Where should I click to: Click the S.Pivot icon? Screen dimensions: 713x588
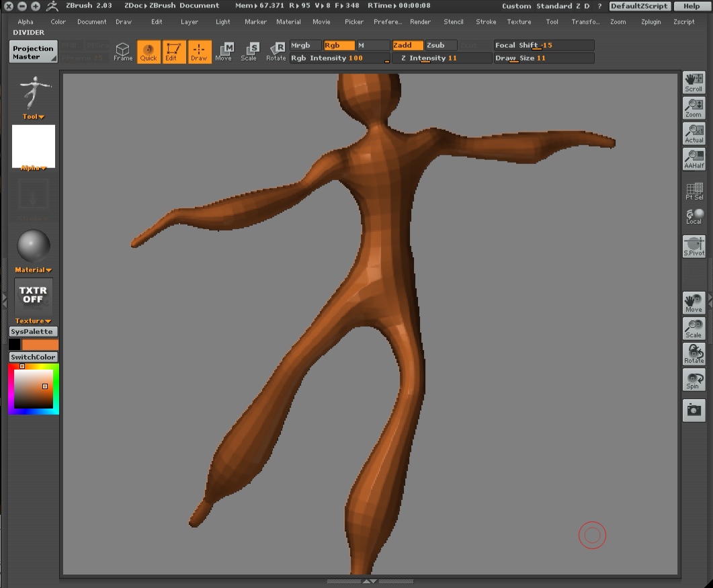(x=694, y=245)
